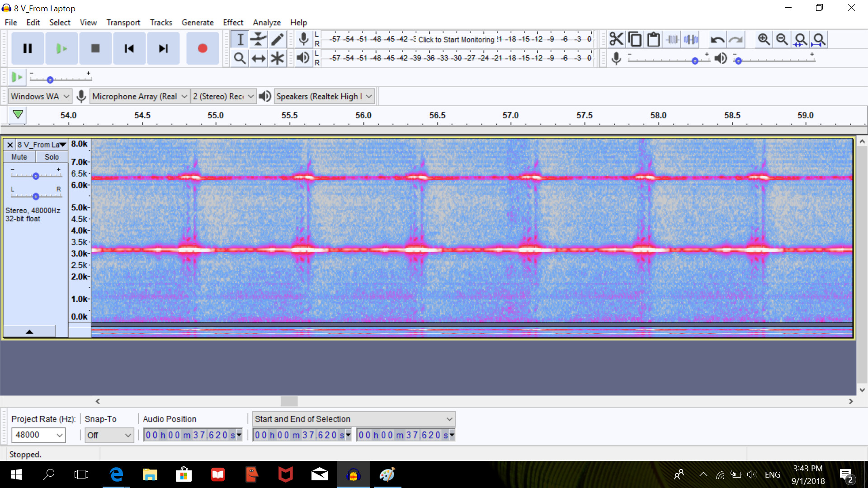Open Start and End of Selection dropdown
Screen dimensions: 868x488
click(354, 419)
